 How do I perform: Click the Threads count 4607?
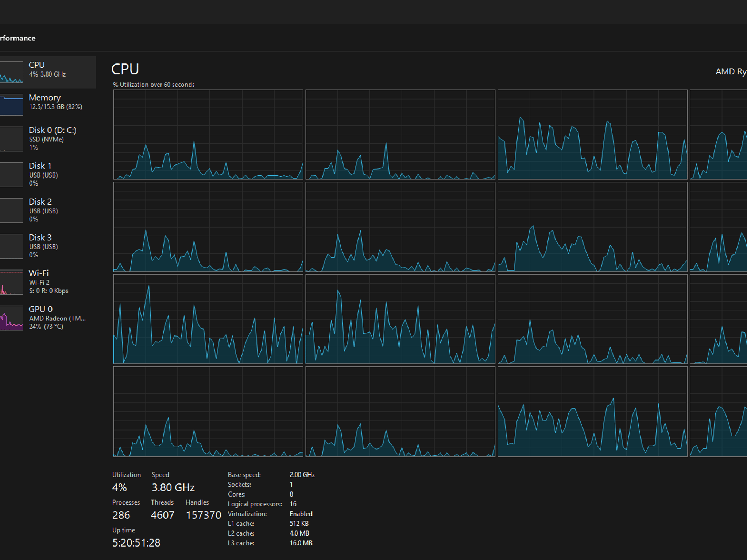coord(162,515)
